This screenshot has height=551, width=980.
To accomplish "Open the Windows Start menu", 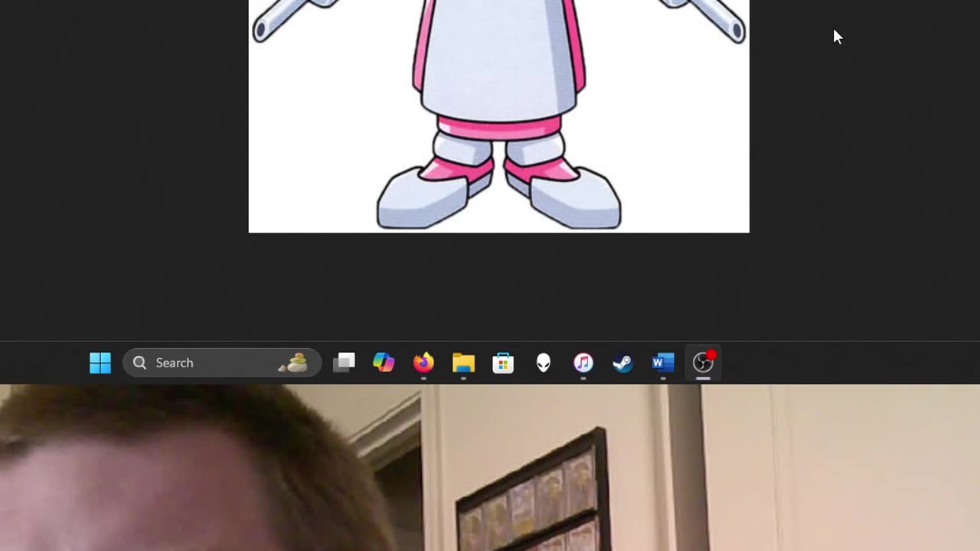I will pyautogui.click(x=100, y=363).
